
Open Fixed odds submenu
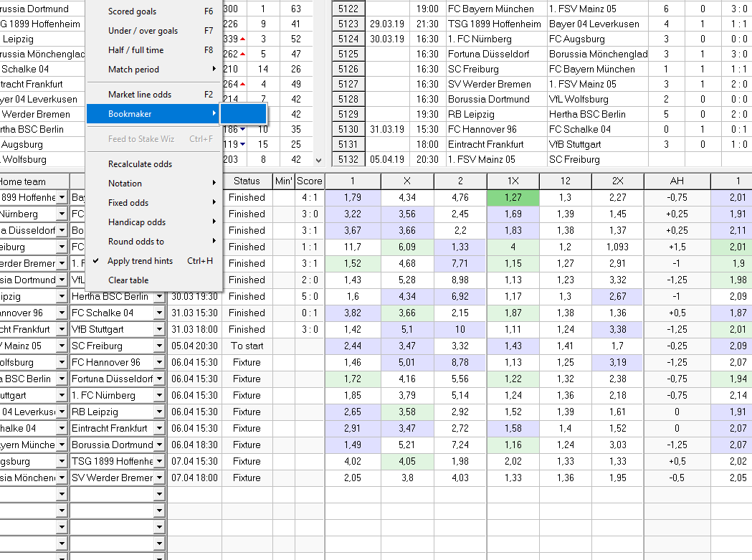tap(154, 202)
